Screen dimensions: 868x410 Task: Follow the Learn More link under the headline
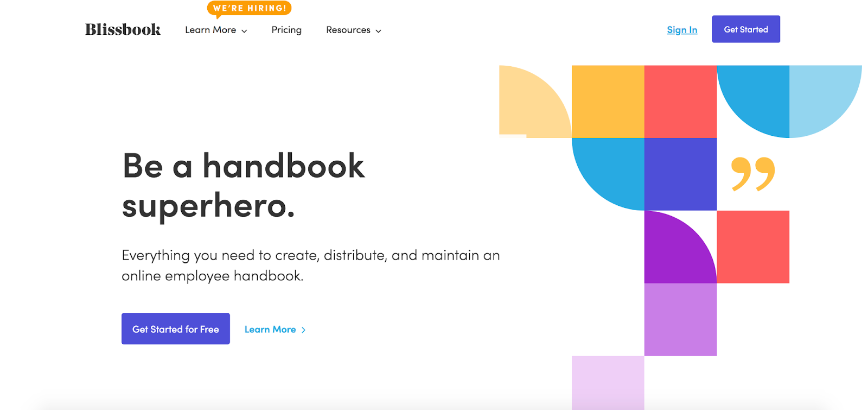270,330
